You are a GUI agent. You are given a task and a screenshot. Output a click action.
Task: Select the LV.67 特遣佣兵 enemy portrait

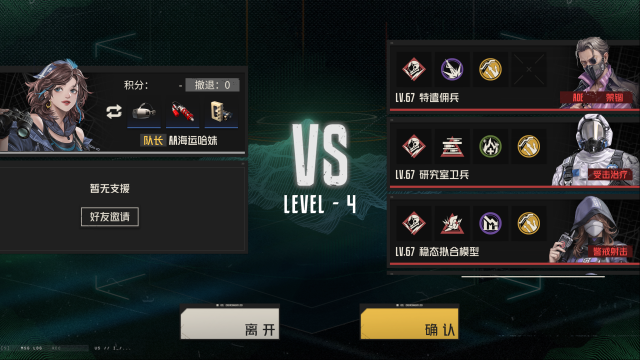[x=598, y=73]
